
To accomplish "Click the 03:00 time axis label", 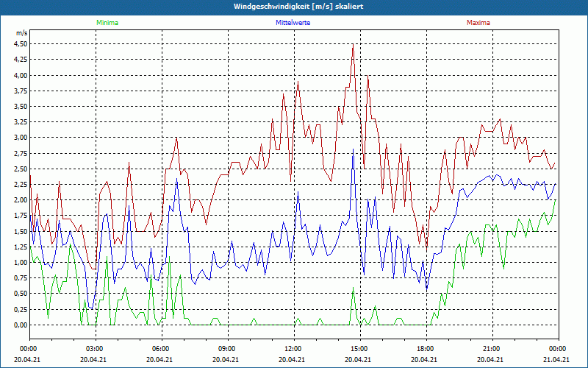I will (96, 349).
